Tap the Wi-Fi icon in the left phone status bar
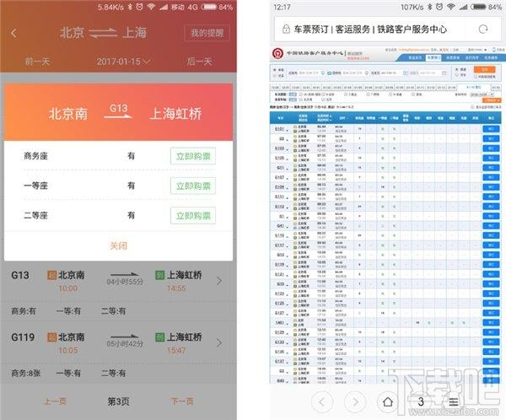Screen dimensions: 506x420 (151, 7)
